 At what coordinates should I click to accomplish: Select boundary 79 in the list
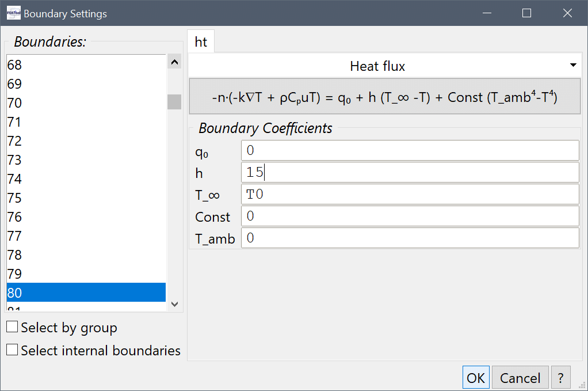tap(86, 274)
